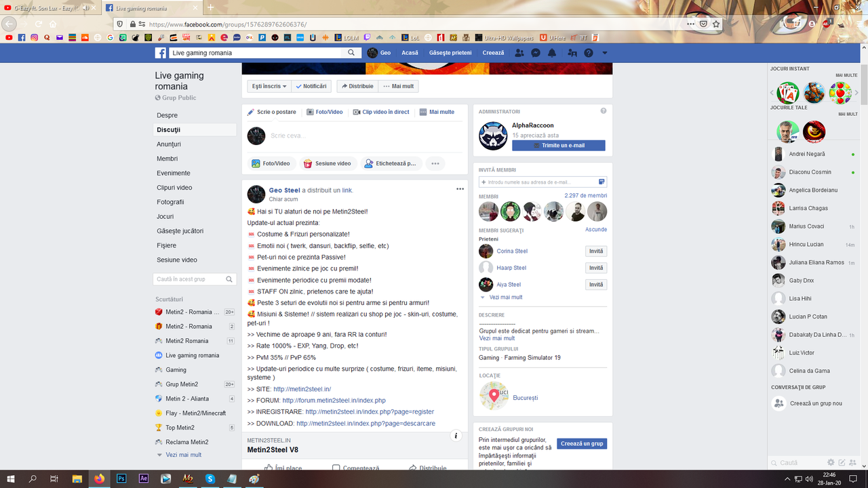Image resolution: width=868 pixels, height=488 pixels.
Task: Switch to the G-Eazy ft. Son Lux tab
Action: (52, 8)
